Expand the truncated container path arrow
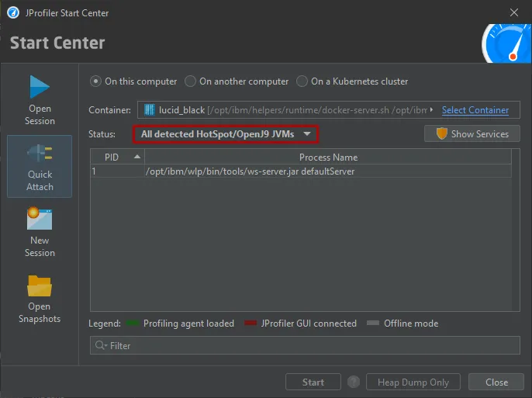 click(x=431, y=110)
